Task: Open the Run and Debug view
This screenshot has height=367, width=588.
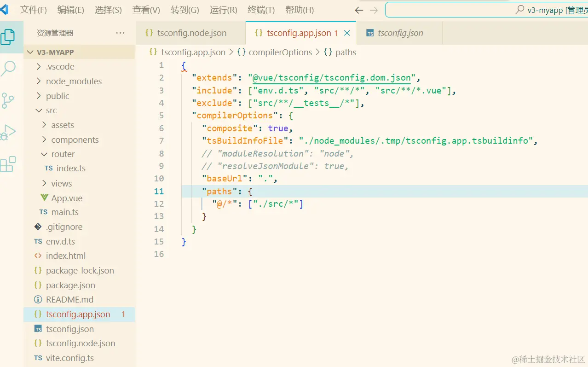Action: click(8, 132)
